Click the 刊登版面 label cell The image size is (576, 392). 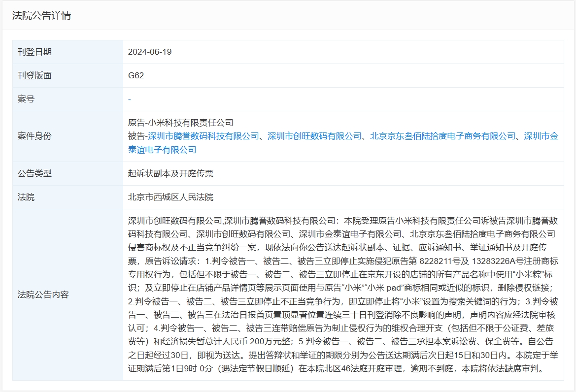68,76
